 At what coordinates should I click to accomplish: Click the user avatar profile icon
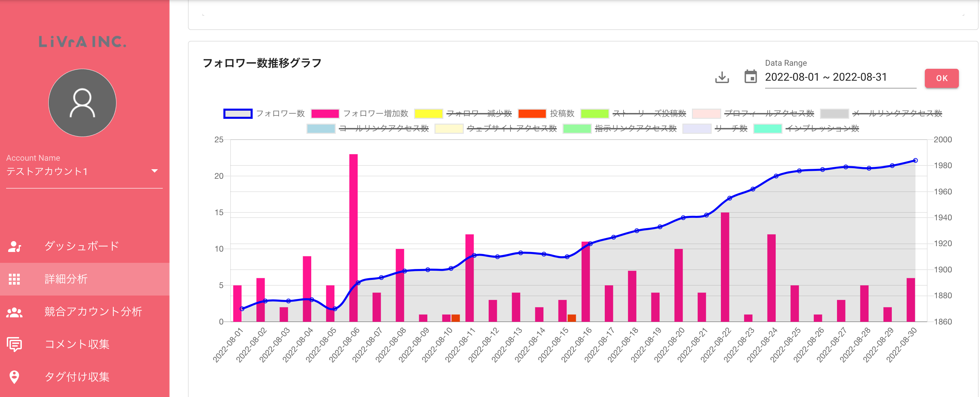pyautogui.click(x=82, y=103)
